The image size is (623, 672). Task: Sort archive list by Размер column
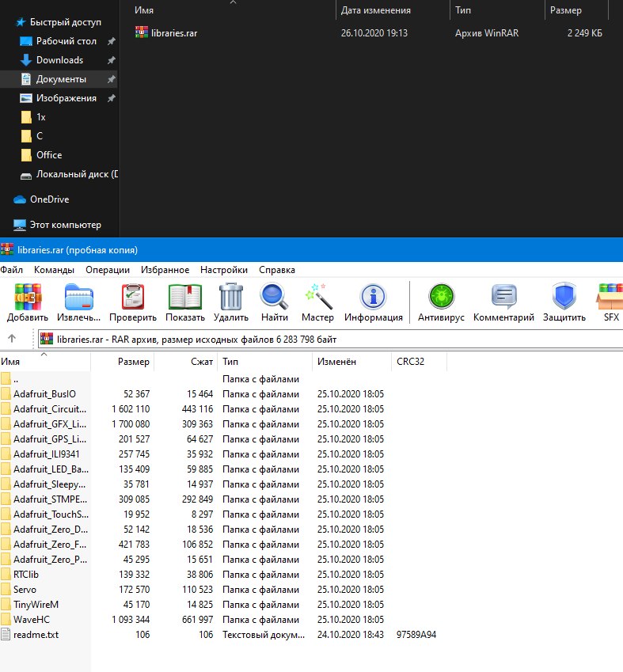tap(122, 362)
